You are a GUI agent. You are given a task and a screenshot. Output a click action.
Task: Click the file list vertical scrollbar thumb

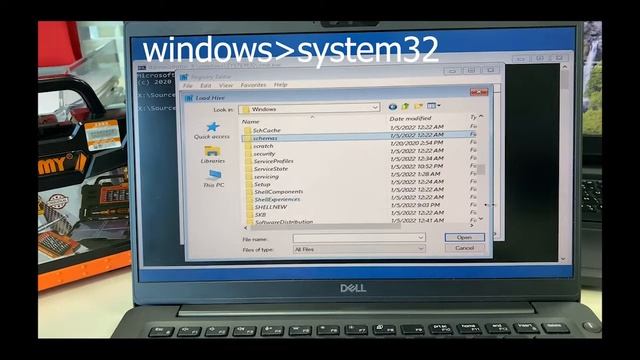coord(481,169)
